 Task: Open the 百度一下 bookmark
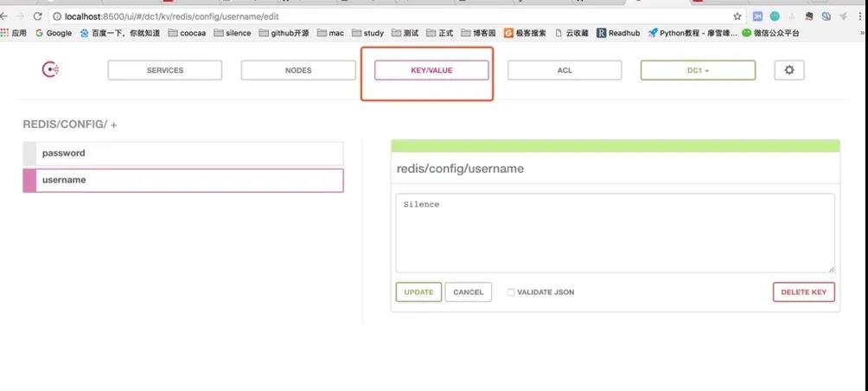(x=120, y=33)
